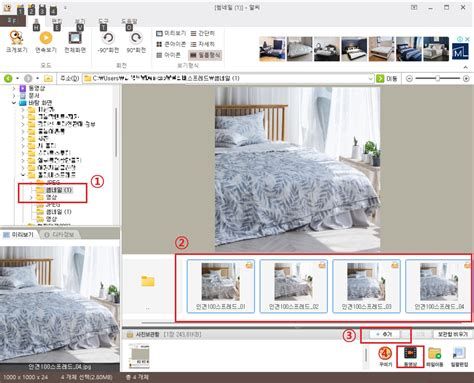Image resolution: width=474 pixels, height=383 pixels.
Task: Go back with the green arrow button
Action: point(8,78)
